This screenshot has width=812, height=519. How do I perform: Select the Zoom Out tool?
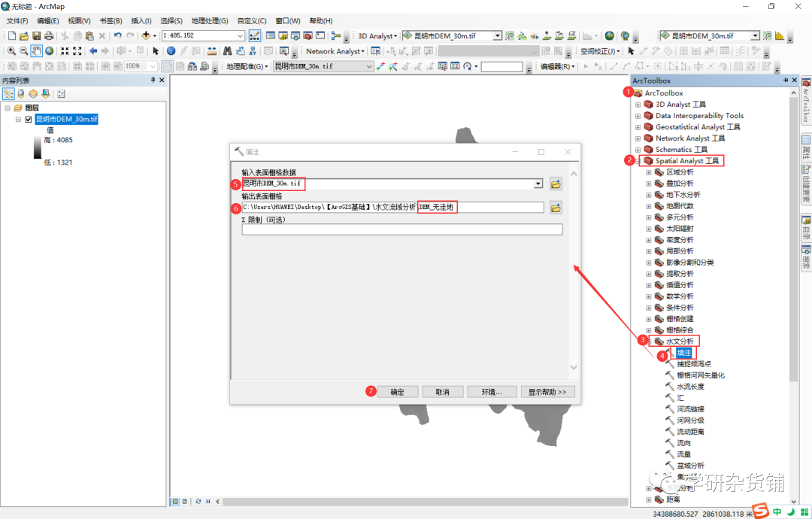(x=24, y=50)
